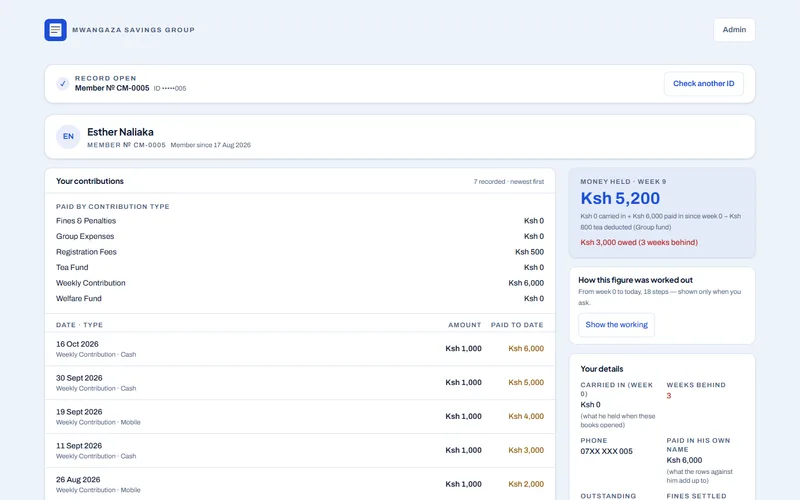Click paid-to-date Ksh 5,000

[526, 383]
